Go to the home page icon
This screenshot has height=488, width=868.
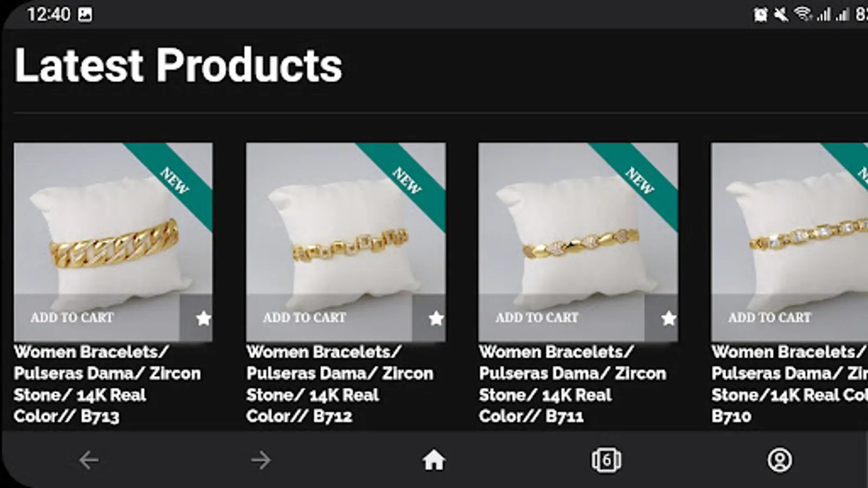pyautogui.click(x=433, y=460)
